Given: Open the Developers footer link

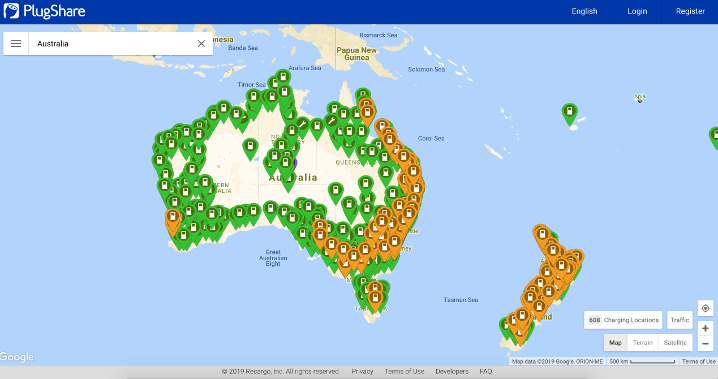Looking at the screenshot, I should pos(451,371).
